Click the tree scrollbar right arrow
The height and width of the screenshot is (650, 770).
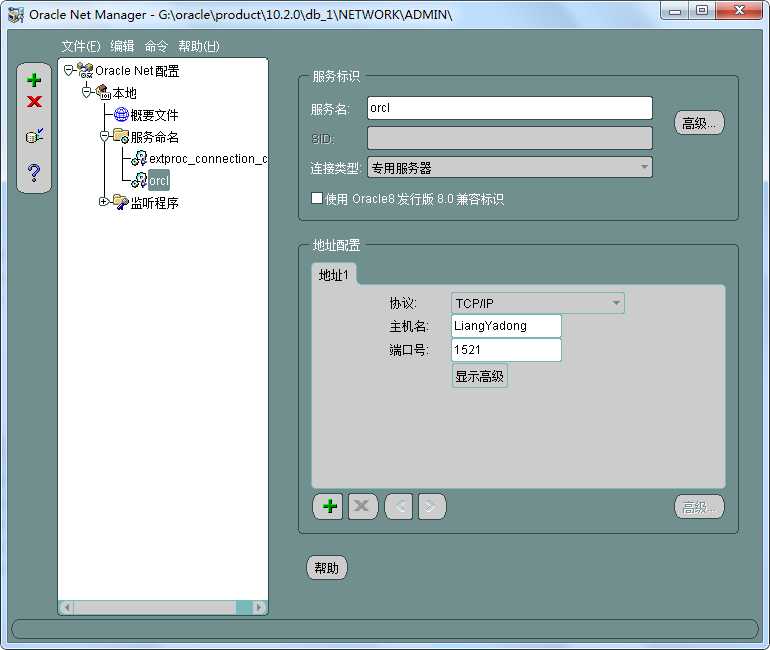[259, 607]
